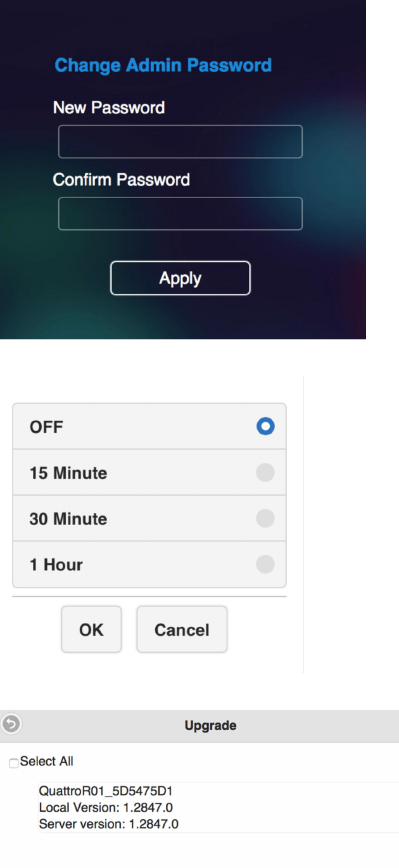Click the Change Admin Password heading
Viewport: 399px width, 868px height.
(163, 65)
